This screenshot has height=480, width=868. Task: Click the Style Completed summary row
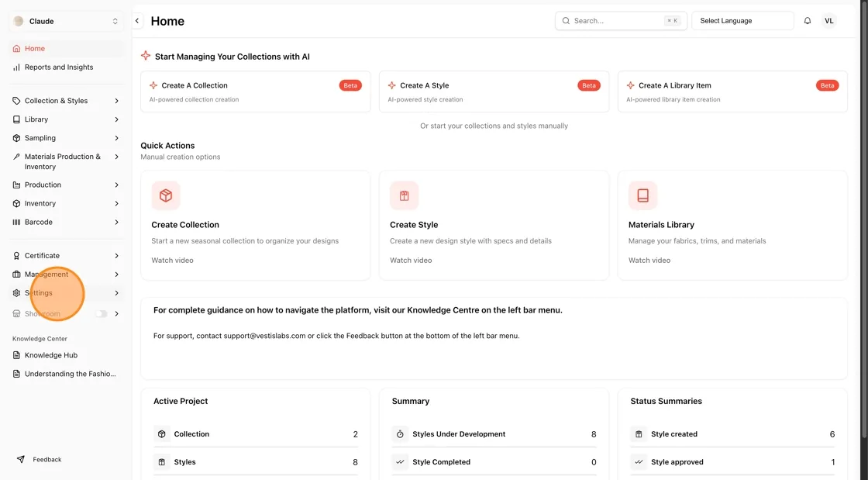point(494,461)
